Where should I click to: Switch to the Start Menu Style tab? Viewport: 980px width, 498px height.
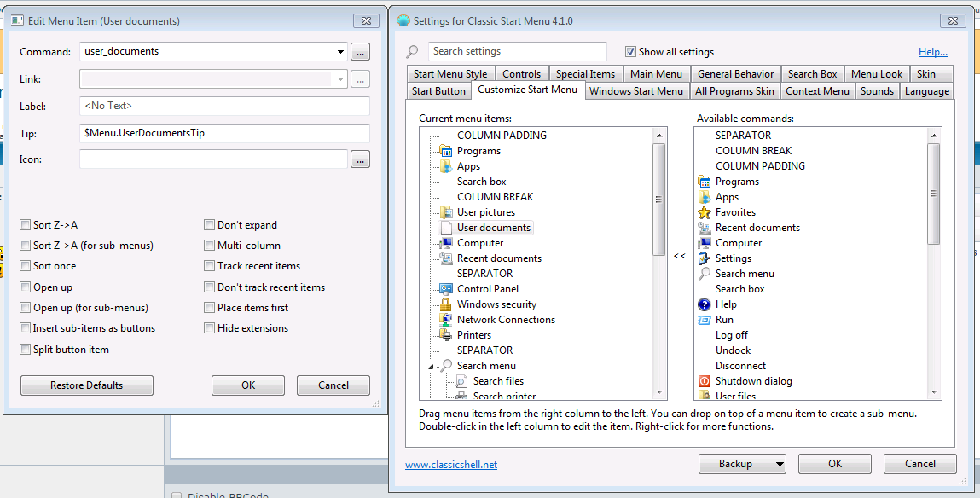coord(450,74)
